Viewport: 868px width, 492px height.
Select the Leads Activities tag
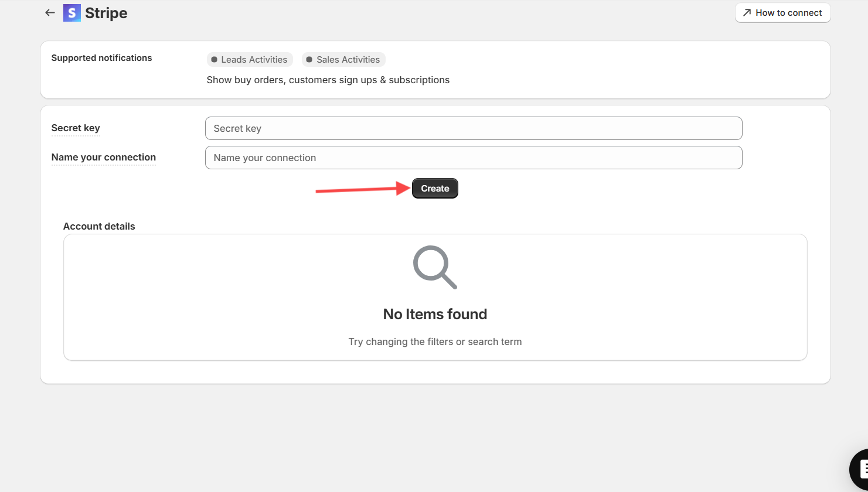[x=250, y=60]
